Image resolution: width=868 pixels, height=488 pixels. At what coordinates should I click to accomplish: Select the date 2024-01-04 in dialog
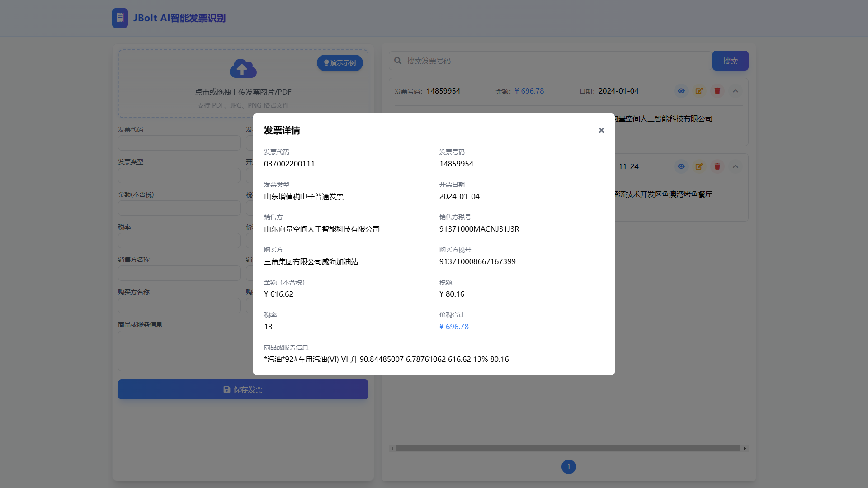coord(459,196)
